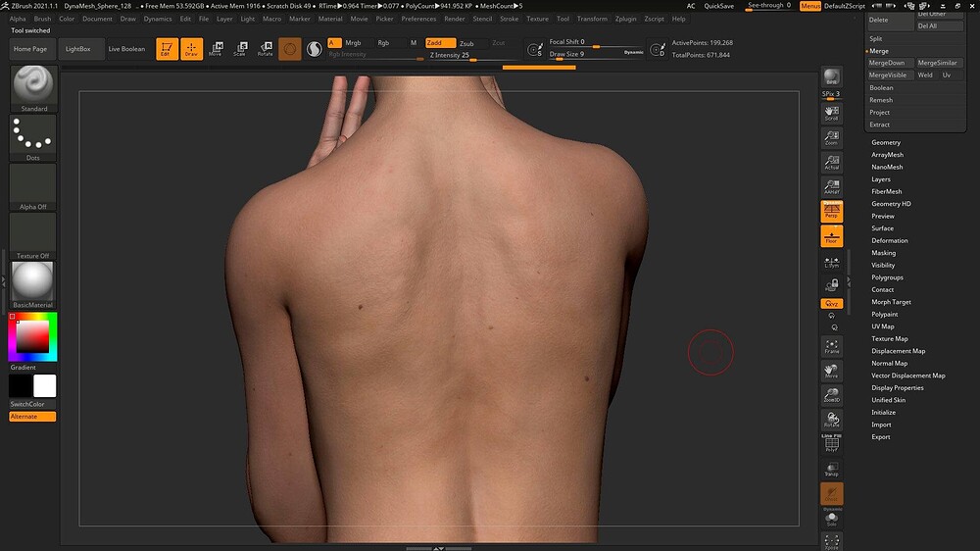Open the BasicMaterial selector

[33, 285]
